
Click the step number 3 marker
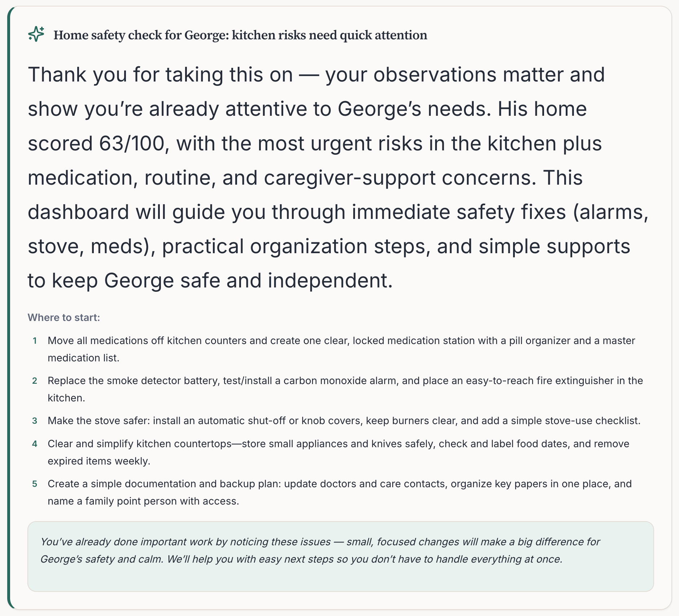[x=35, y=421]
